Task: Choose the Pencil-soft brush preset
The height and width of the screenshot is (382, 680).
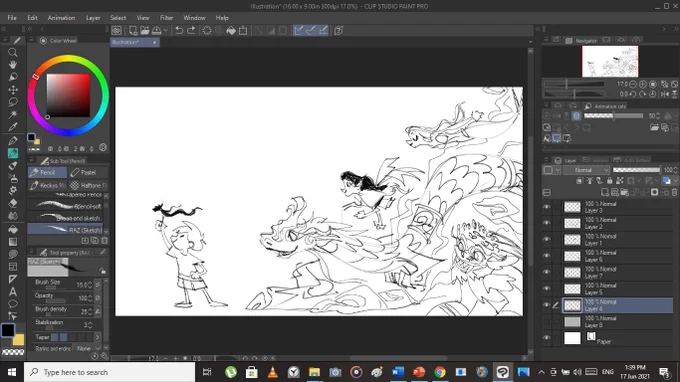Action: pyautogui.click(x=65, y=206)
